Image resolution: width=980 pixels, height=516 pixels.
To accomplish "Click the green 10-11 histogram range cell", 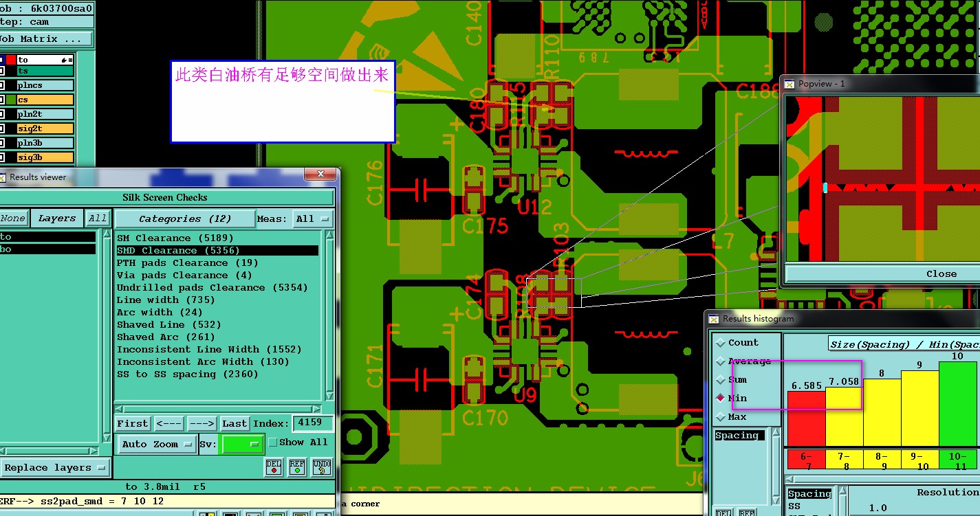I will [x=957, y=460].
